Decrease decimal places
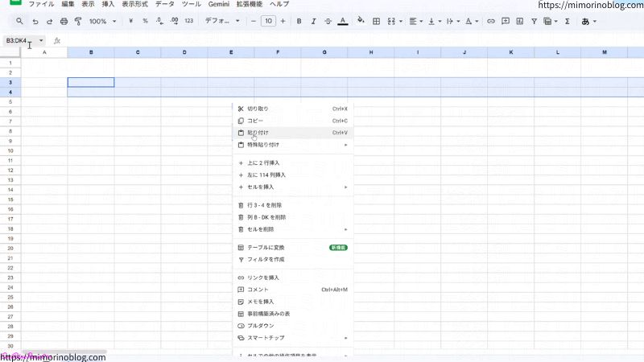This screenshot has height=362, width=644. (159, 21)
